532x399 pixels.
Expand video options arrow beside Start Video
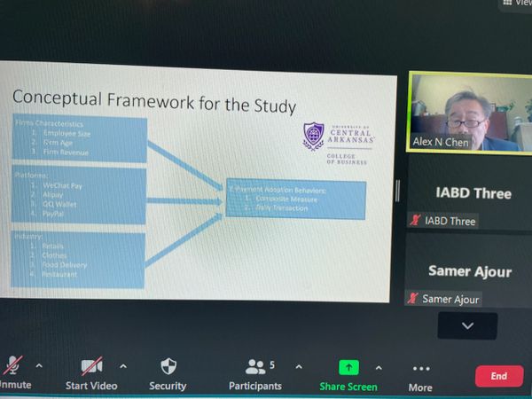pyautogui.click(x=122, y=366)
